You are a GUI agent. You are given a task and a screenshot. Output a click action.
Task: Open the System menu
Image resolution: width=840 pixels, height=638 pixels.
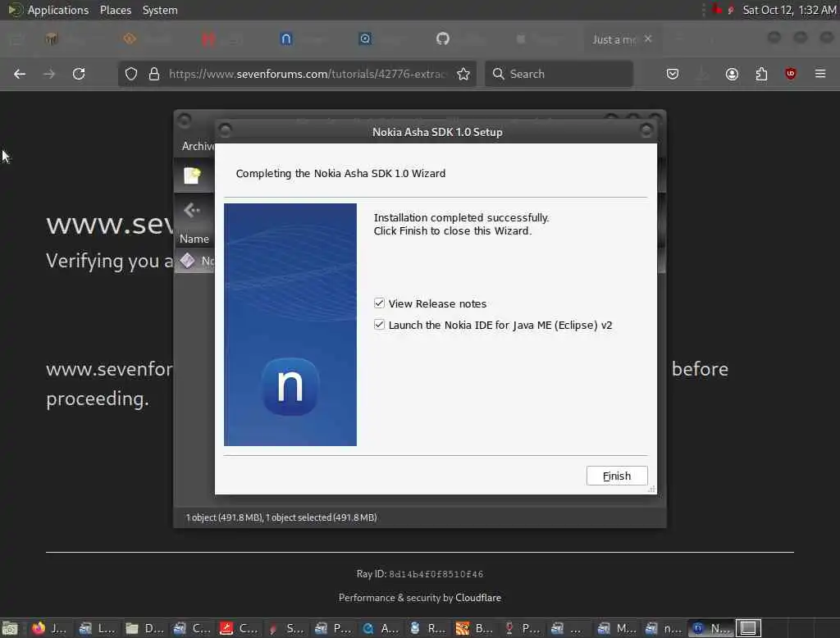click(160, 10)
